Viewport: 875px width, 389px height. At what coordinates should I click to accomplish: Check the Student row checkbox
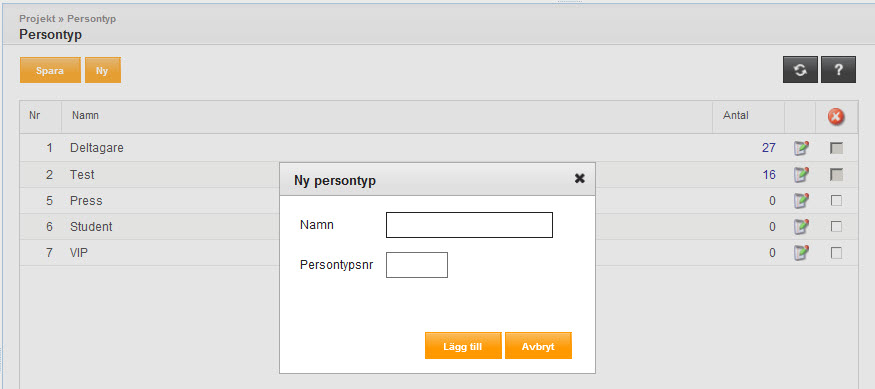pos(836,227)
